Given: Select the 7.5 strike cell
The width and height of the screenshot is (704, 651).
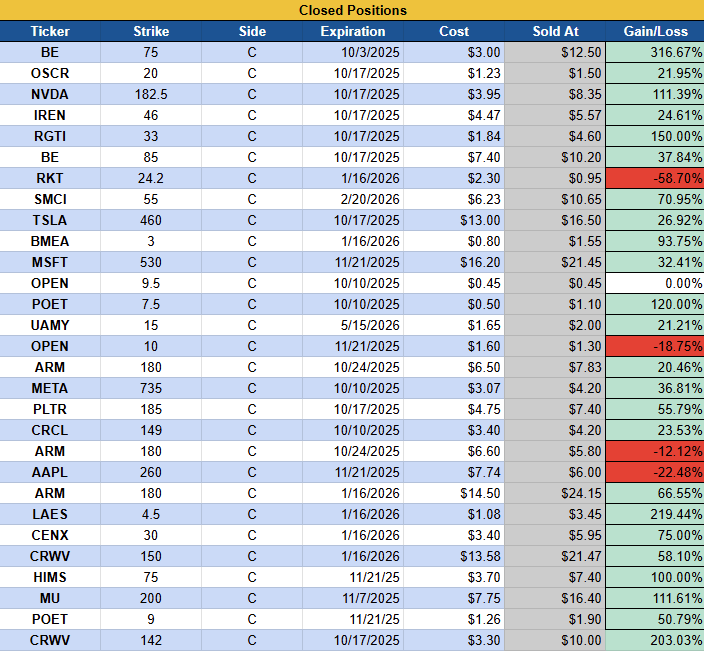Looking at the screenshot, I should (151, 304).
